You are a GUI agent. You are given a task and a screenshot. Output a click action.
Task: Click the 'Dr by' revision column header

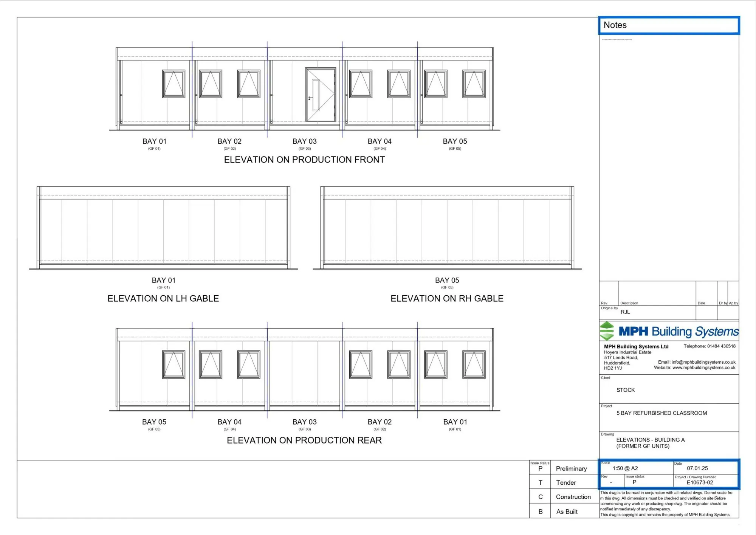723,303
